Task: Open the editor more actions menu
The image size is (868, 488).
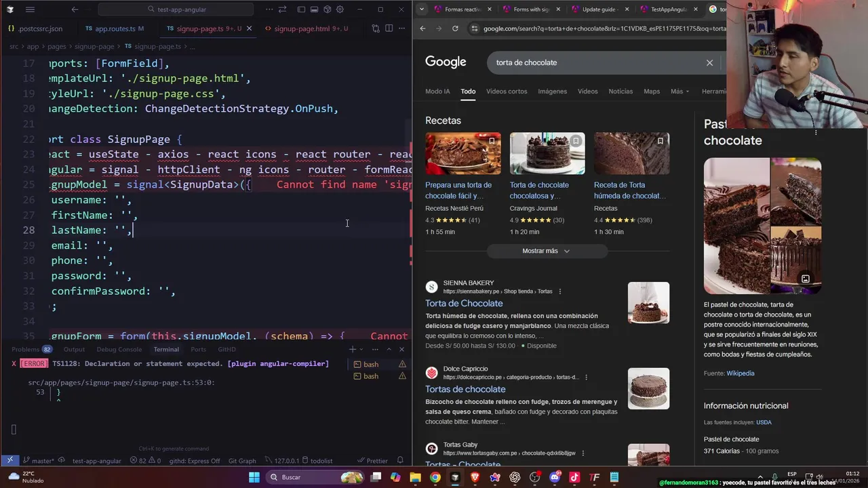Action: pos(402,28)
